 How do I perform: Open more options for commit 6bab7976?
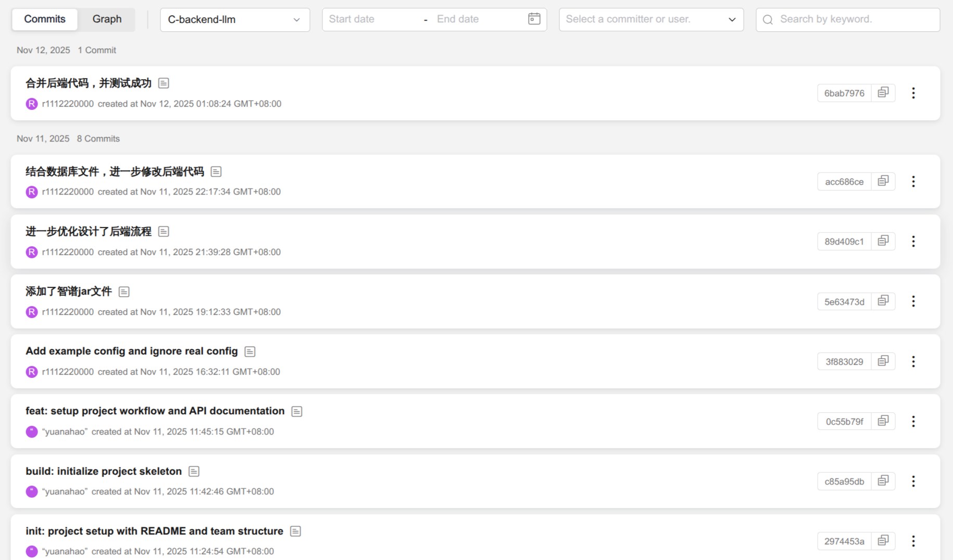913,93
